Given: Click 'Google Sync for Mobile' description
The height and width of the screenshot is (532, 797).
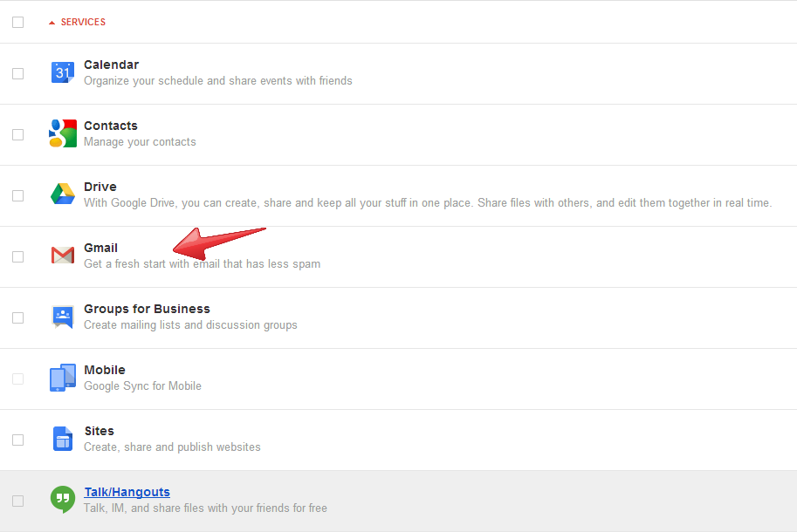Looking at the screenshot, I should 143,385.
